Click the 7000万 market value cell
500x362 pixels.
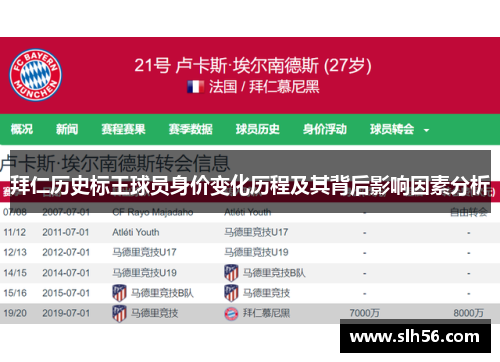(x=364, y=313)
